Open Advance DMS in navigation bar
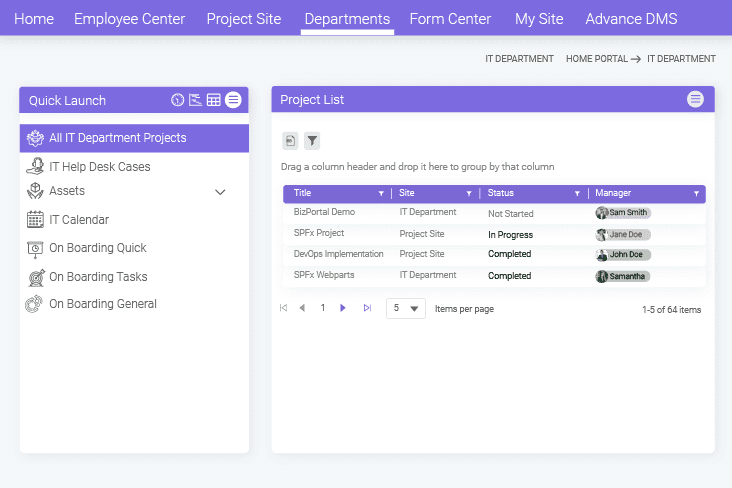Image resolution: width=732 pixels, height=488 pixels. click(631, 19)
